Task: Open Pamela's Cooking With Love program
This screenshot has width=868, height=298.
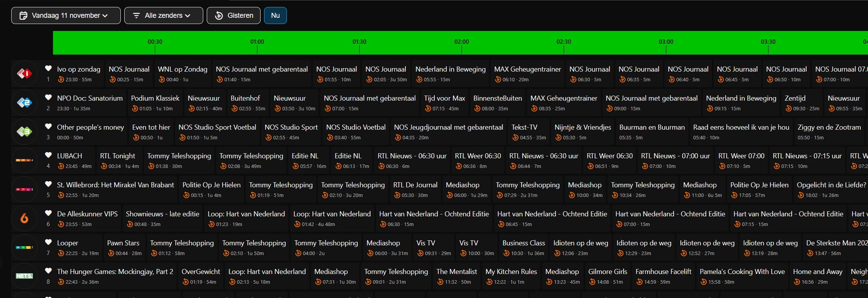Action: point(742,276)
